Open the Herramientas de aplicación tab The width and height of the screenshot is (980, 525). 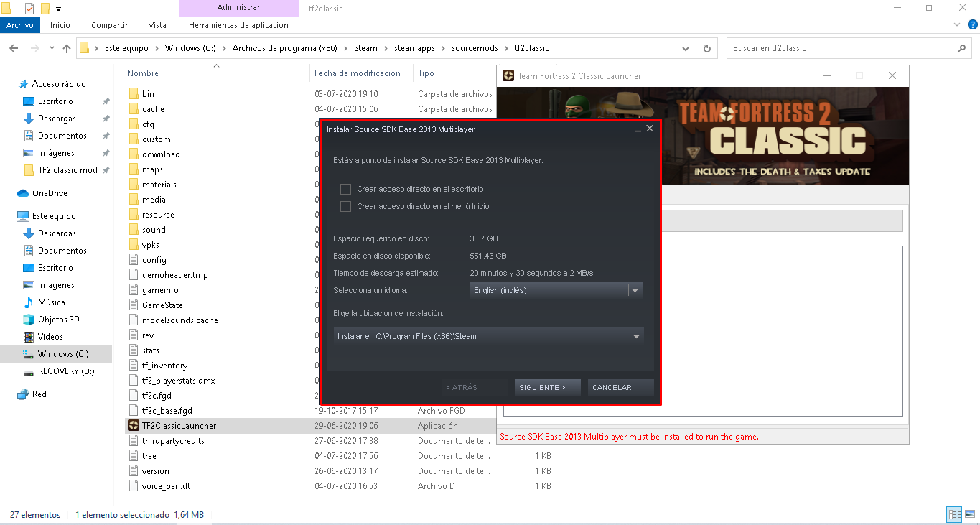point(238,25)
